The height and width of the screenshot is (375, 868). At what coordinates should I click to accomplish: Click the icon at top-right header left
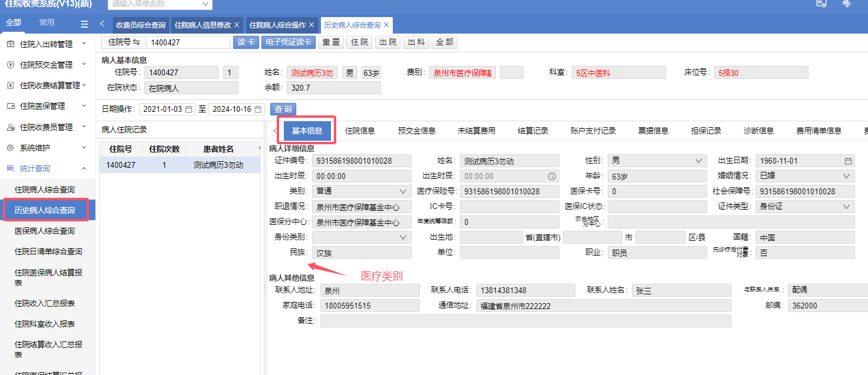click(x=821, y=4)
